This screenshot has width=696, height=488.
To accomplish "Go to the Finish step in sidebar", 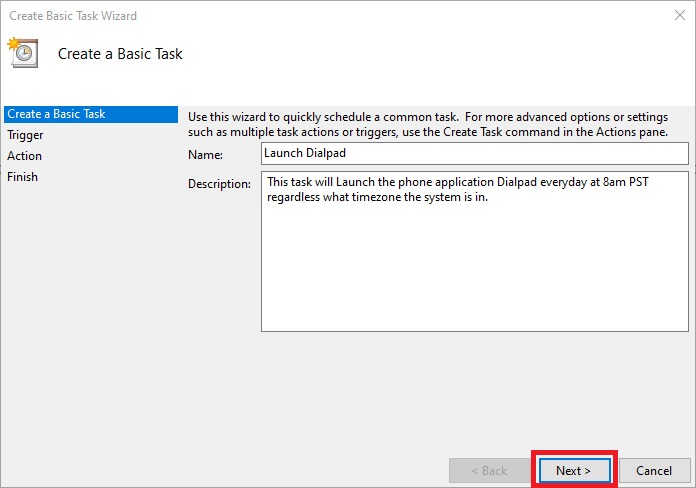I will (x=22, y=177).
